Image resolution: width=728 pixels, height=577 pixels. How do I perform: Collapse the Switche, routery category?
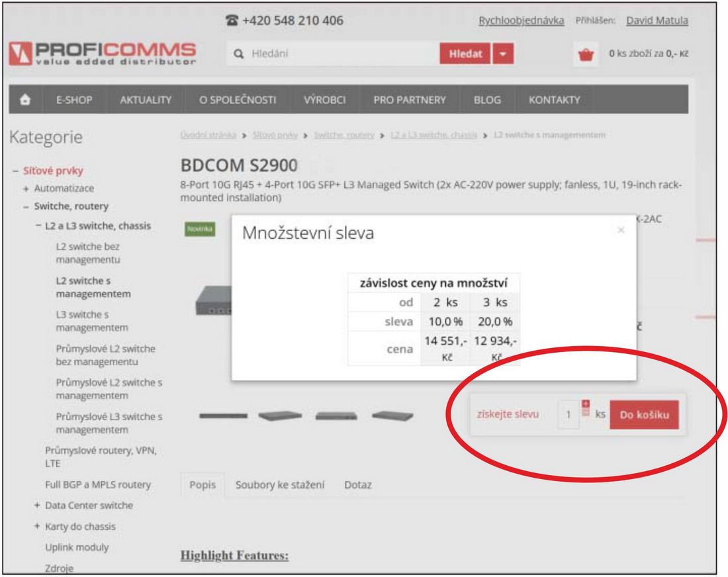26,206
